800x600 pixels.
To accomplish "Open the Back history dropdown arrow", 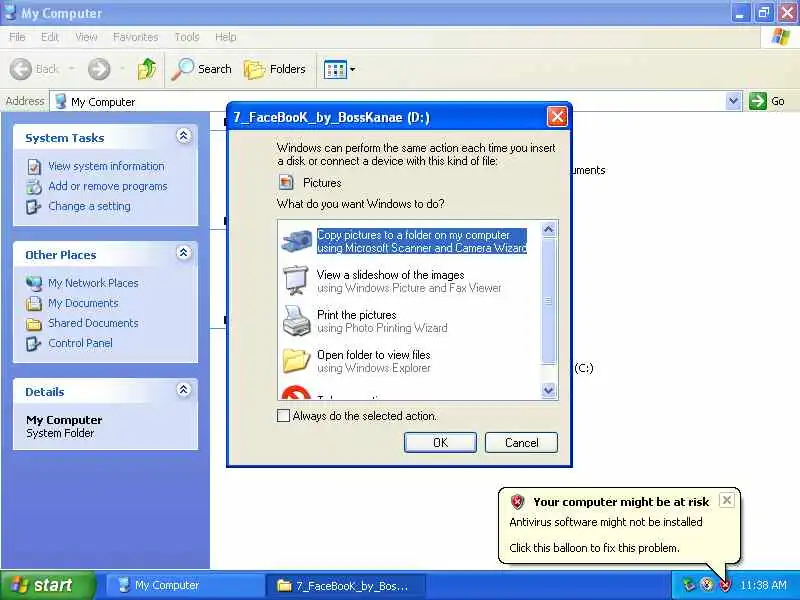I will [x=71, y=68].
